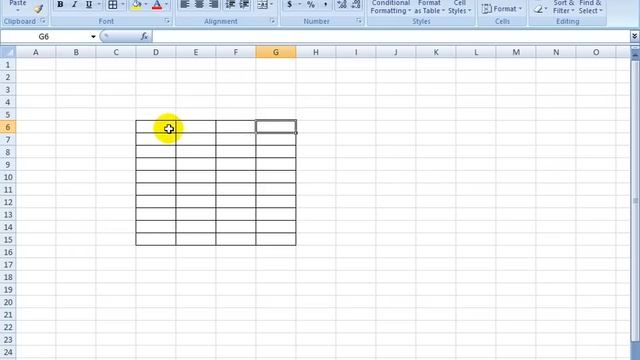Viewport: 640px width, 360px height.
Task: Open Fill Color dropdown arrow
Action: [146, 4]
